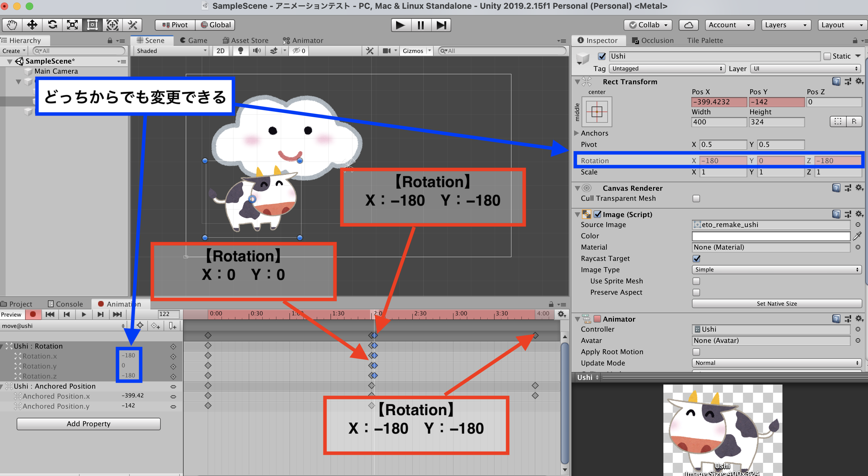Click Set Native Size button
The height and width of the screenshot is (476, 868).
[x=777, y=304]
